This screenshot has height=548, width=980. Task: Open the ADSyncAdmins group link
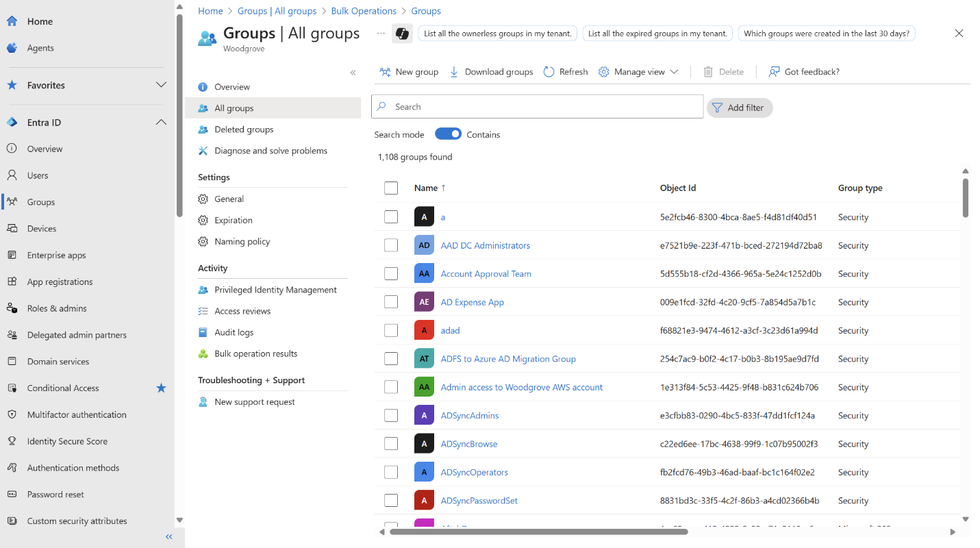click(470, 415)
